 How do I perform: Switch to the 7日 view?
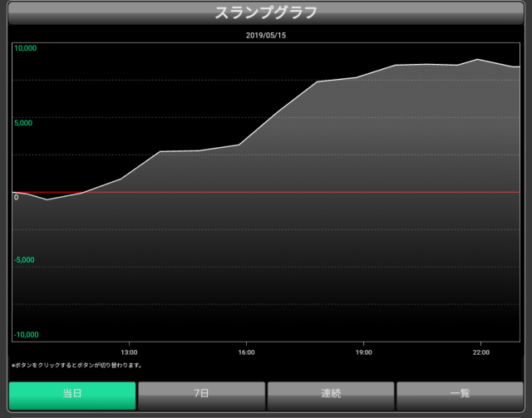point(201,395)
